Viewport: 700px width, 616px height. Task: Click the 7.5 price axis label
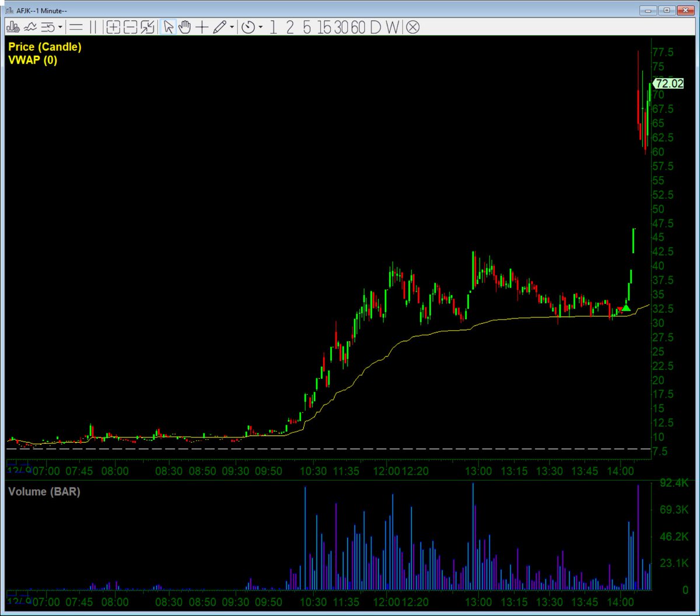pyautogui.click(x=660, y=452)
